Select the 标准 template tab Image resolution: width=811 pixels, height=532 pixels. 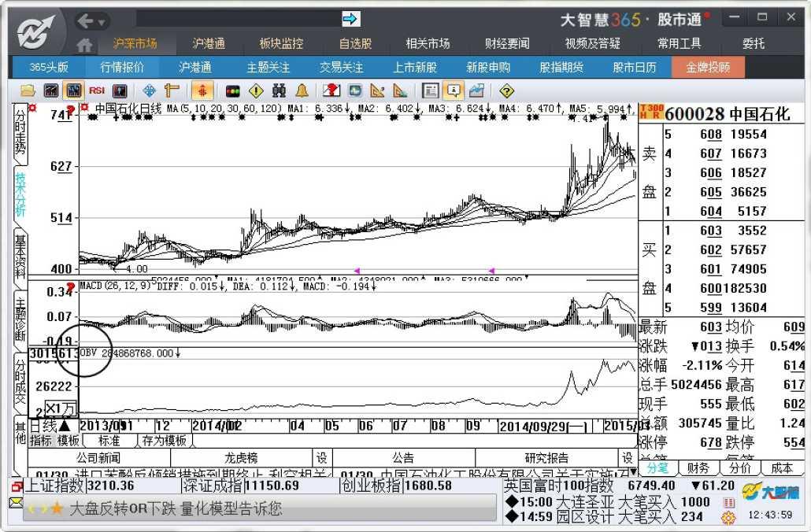click(109, 441)
